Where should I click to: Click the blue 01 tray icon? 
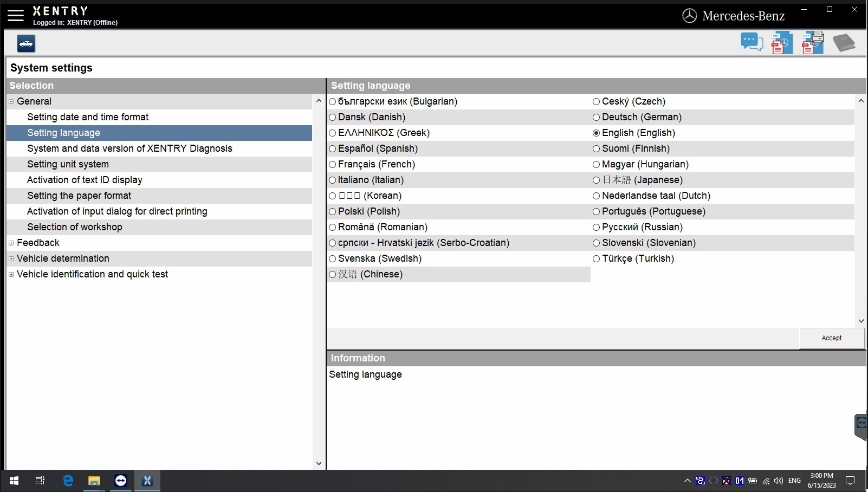pos(740,481)
